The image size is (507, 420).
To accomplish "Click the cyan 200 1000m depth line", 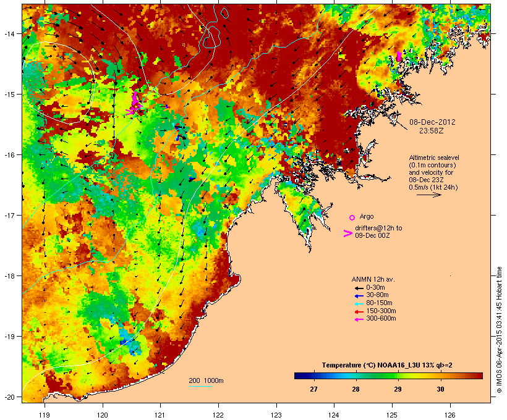I will point(201,386).
